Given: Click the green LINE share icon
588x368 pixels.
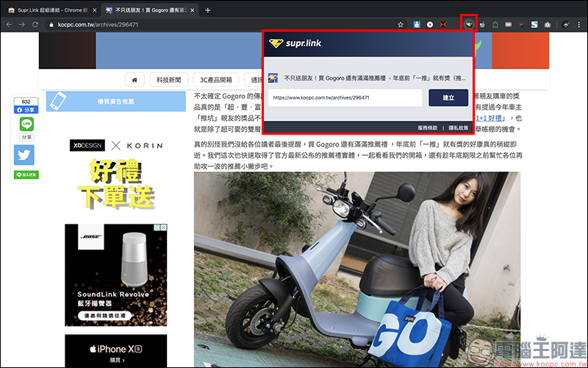Looking at the screenshot, I should pos(26,124).
